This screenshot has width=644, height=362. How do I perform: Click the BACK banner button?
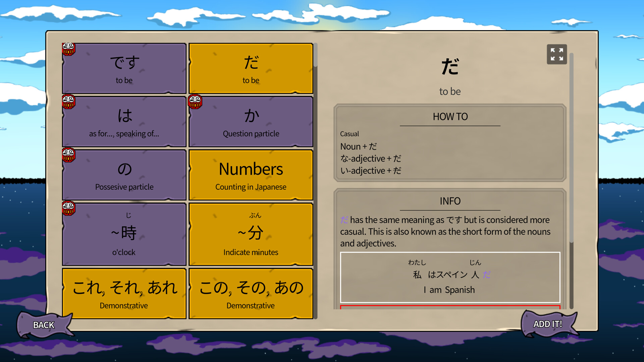(x=43, y=325)
